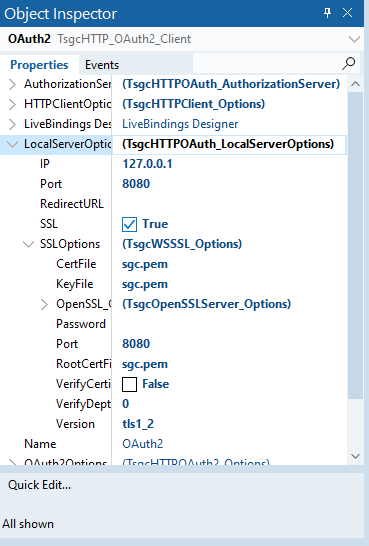369x546 pixels.
Task: Select the Properties tab
Action: point(39,65)
